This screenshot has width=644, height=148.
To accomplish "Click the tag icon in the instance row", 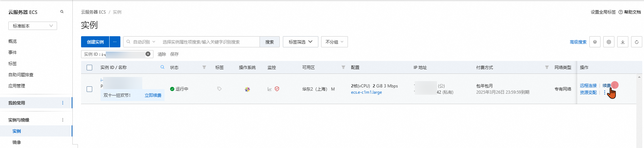I will click(219, 89).
